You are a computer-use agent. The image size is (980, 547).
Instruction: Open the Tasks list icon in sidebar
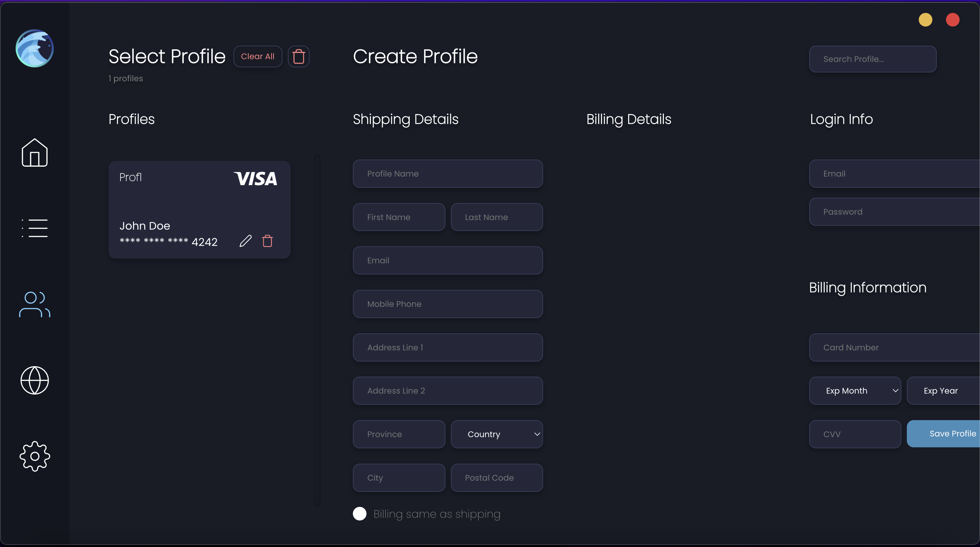[35, 228]
